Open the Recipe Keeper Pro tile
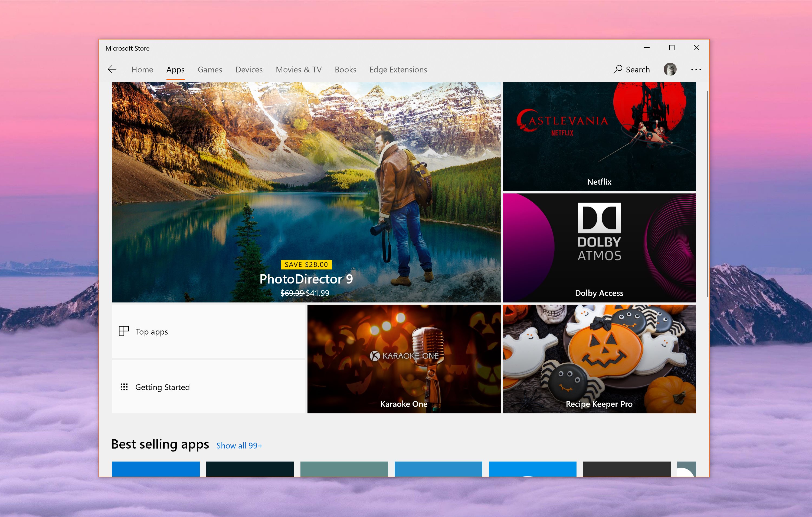 599,359
